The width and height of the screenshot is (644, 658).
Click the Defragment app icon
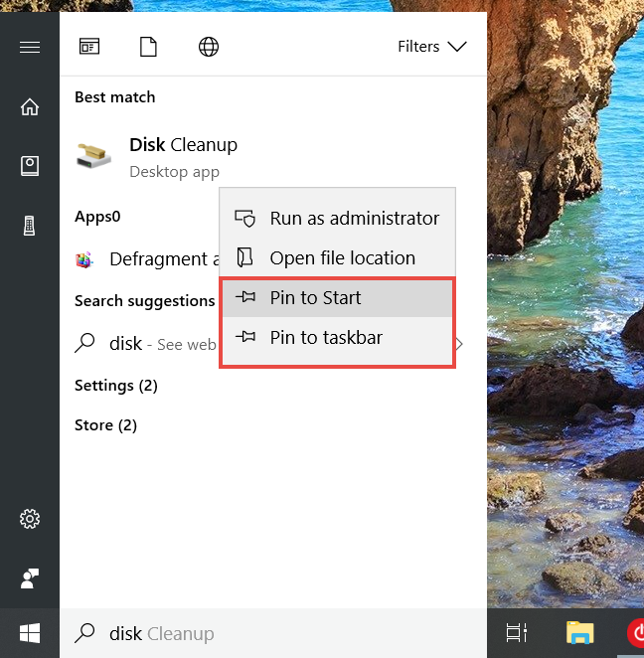[x=83, y=260]
